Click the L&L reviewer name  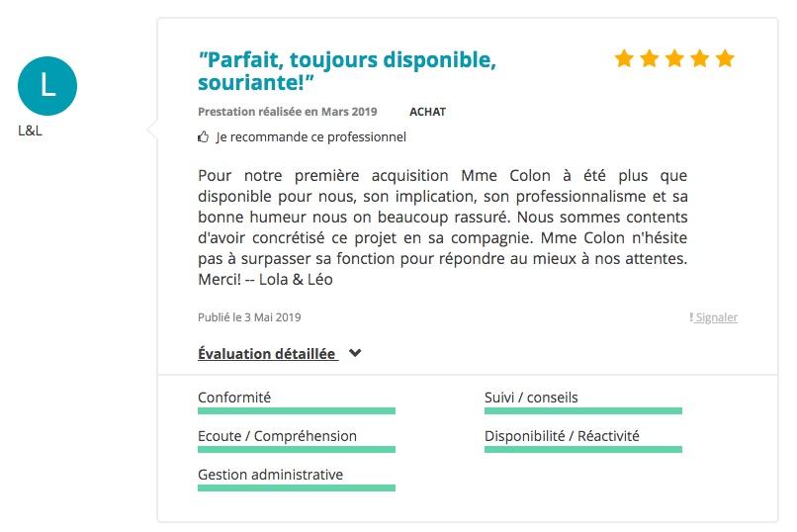(x=30, y=131)
